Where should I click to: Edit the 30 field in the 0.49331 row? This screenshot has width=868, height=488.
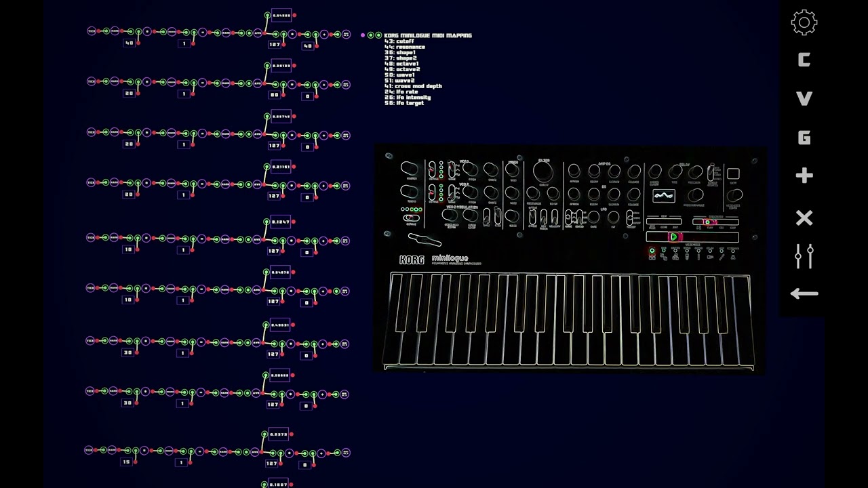tap(127, 353)
